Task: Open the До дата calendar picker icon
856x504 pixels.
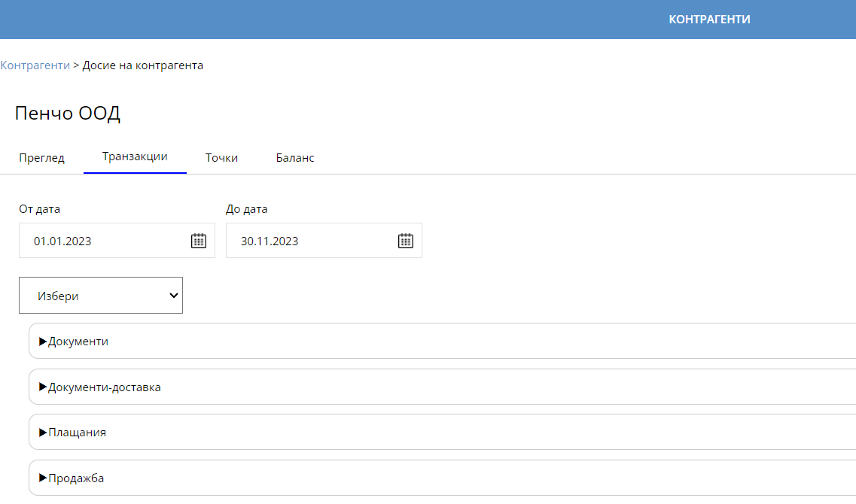Action: (406, 241)
